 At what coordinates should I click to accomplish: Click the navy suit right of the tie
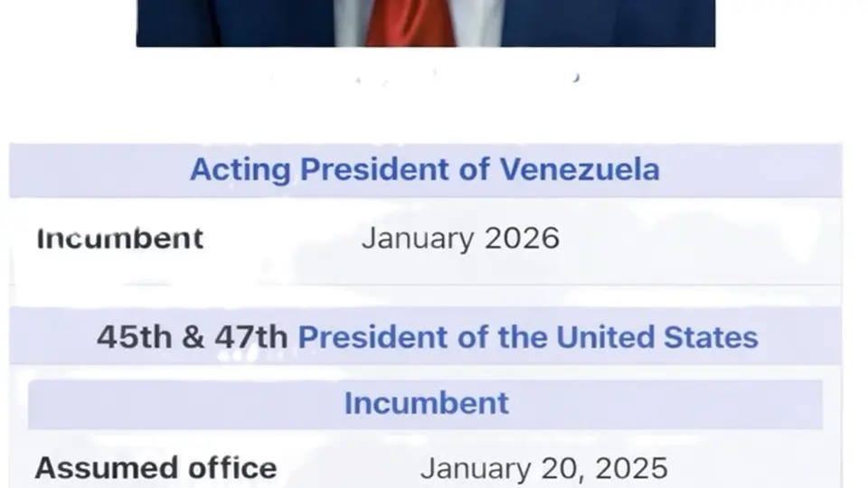pos(606,23)
